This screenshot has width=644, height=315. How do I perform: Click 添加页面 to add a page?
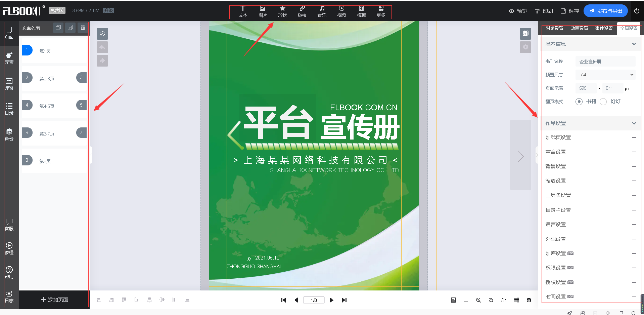pos(54,300)
